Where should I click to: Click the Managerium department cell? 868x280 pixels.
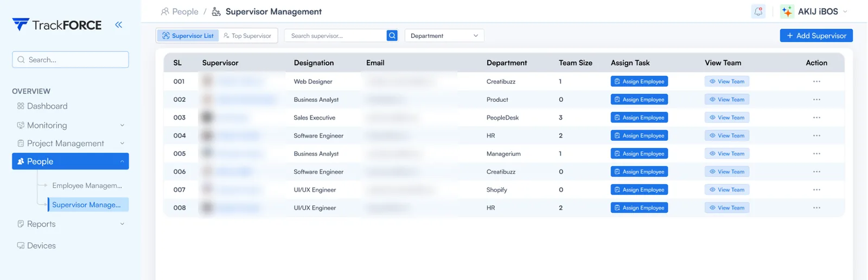click(x=503, y=154)
